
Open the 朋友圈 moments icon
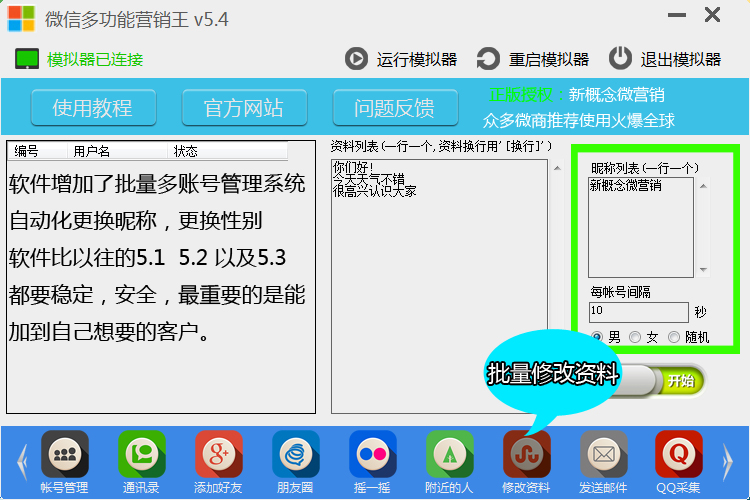point(296,455)
